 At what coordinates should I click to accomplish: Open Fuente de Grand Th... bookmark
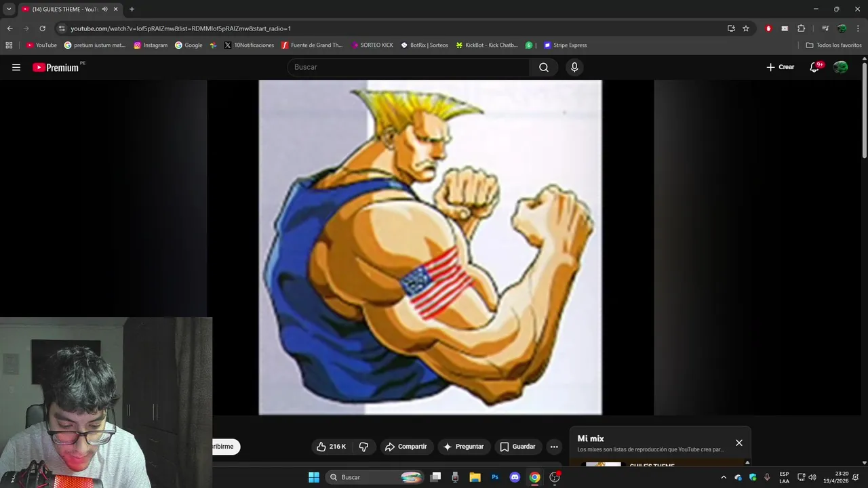pos(312,45)
